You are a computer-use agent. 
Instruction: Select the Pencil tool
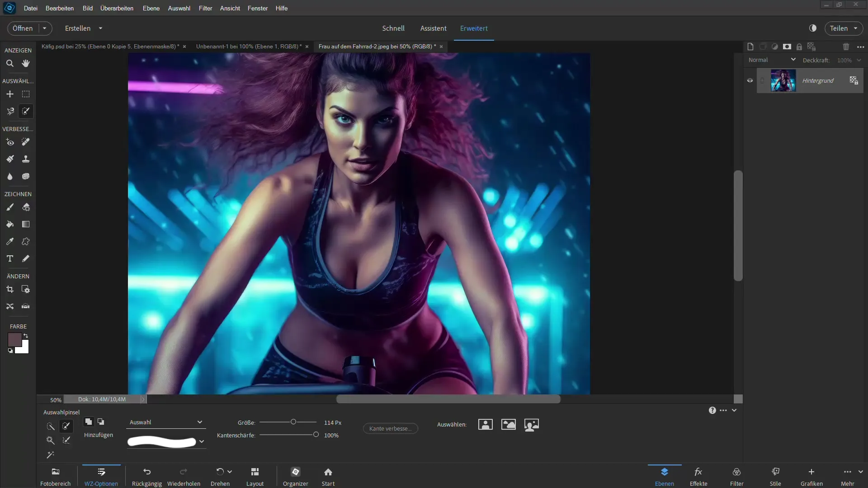[x=26, y=258]
